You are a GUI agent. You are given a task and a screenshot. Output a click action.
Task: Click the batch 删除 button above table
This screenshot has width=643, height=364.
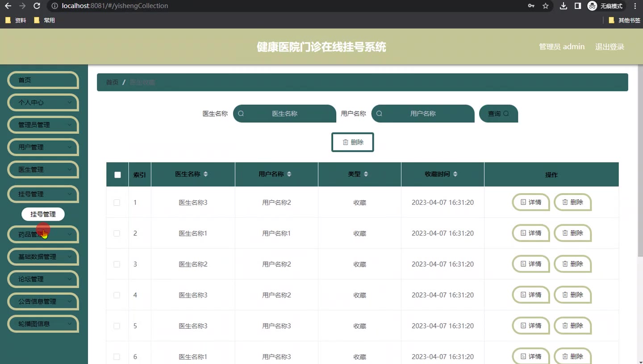[353, 142]
